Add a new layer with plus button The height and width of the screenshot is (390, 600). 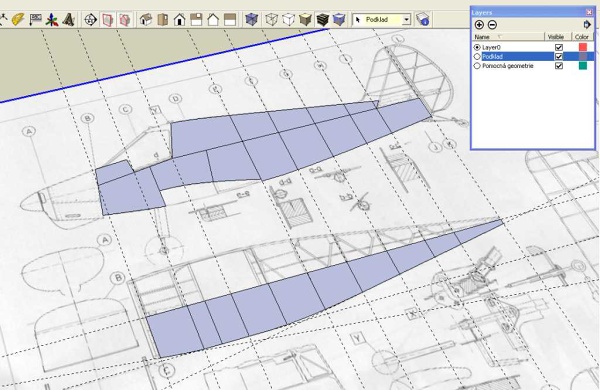[479, 25]
